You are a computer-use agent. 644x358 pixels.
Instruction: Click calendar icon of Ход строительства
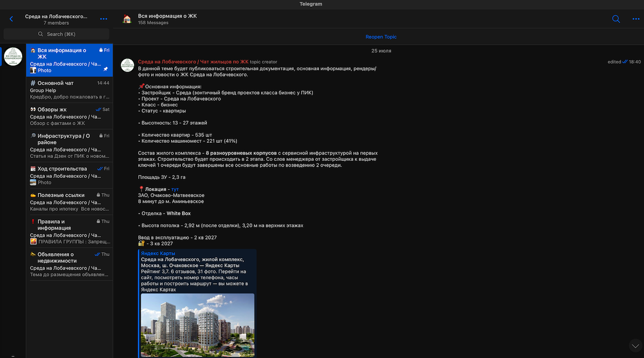click(x=33, y=169)
